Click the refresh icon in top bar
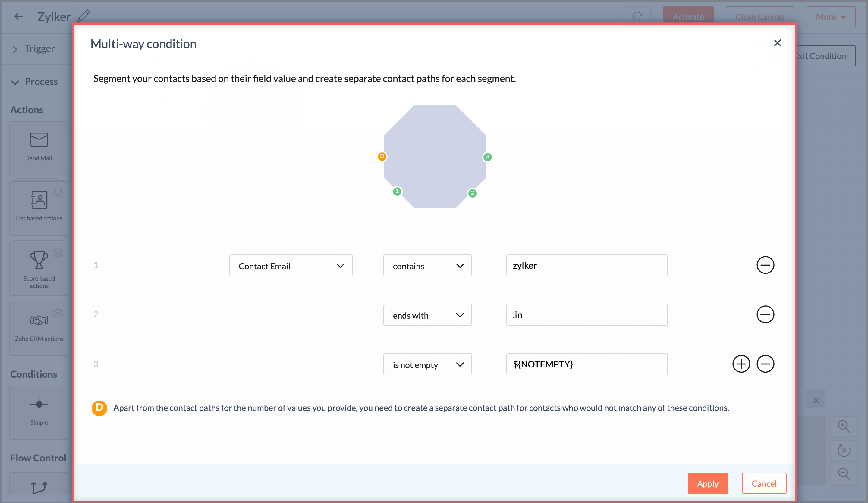Image resolution: width=868 pixels, height=503 pixels. (x=637, y=15)
